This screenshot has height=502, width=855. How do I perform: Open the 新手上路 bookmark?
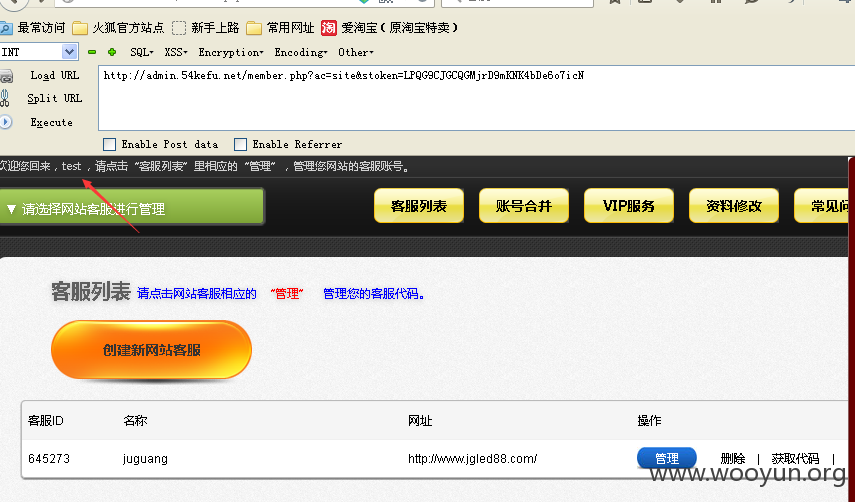(x=206, y=28)
